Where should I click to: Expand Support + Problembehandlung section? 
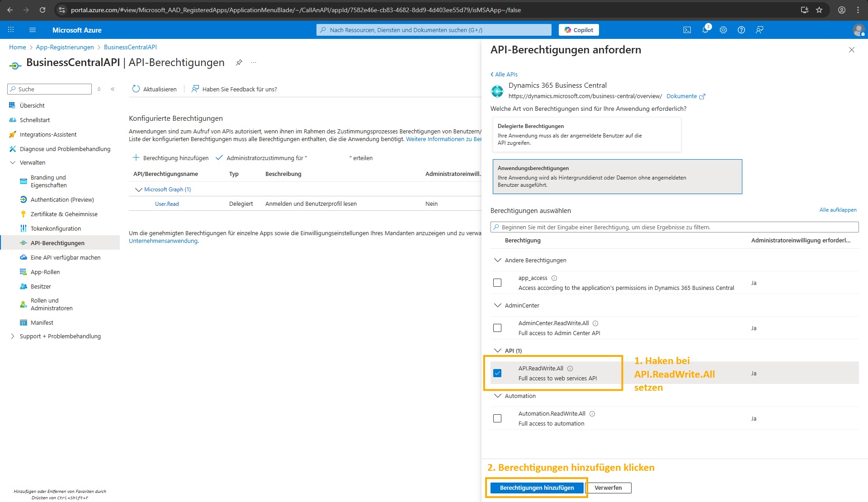13,336
